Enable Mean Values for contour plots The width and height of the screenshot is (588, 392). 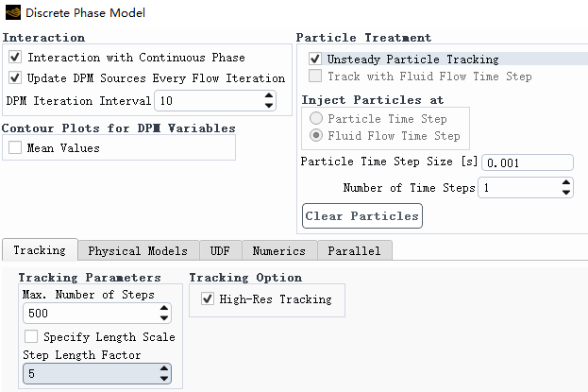tap(15, 147)
